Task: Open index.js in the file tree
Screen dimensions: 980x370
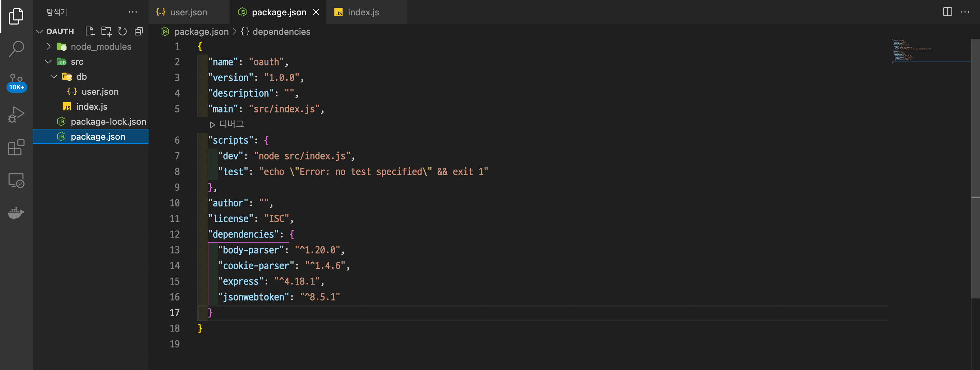Action: click(x=92, y=107)
